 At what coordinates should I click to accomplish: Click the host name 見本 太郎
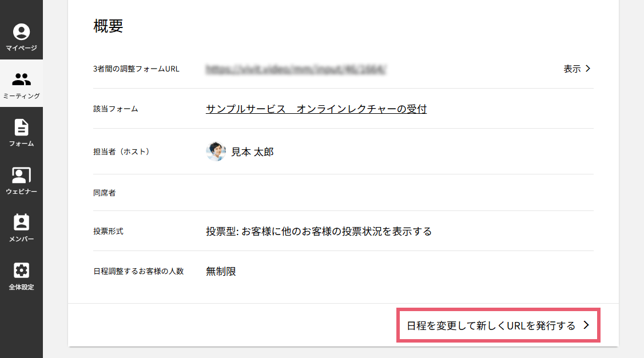[x=252, y=152]
